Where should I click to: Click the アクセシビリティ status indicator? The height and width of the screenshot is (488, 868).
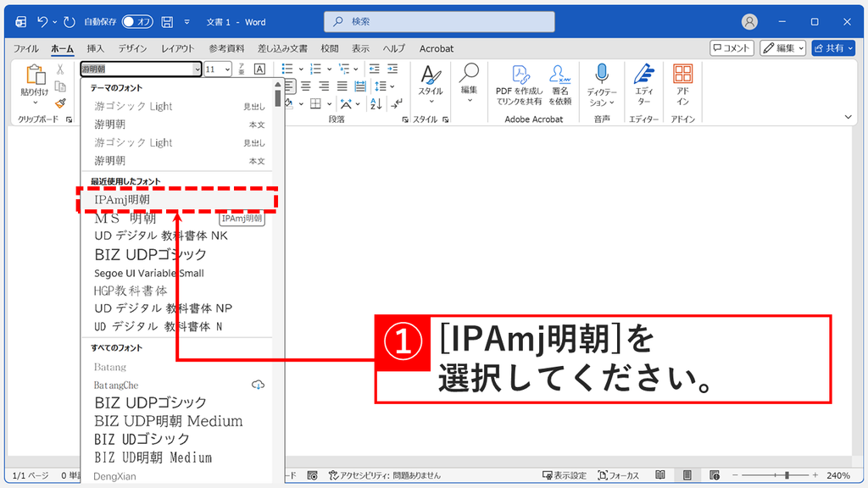(x=385, y=475)
